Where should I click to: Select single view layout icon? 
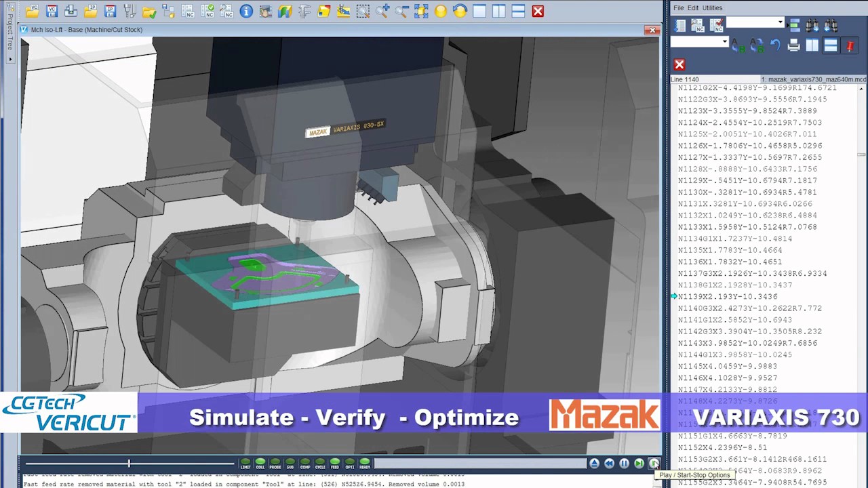pyautogui.click(x=479, y=11)
